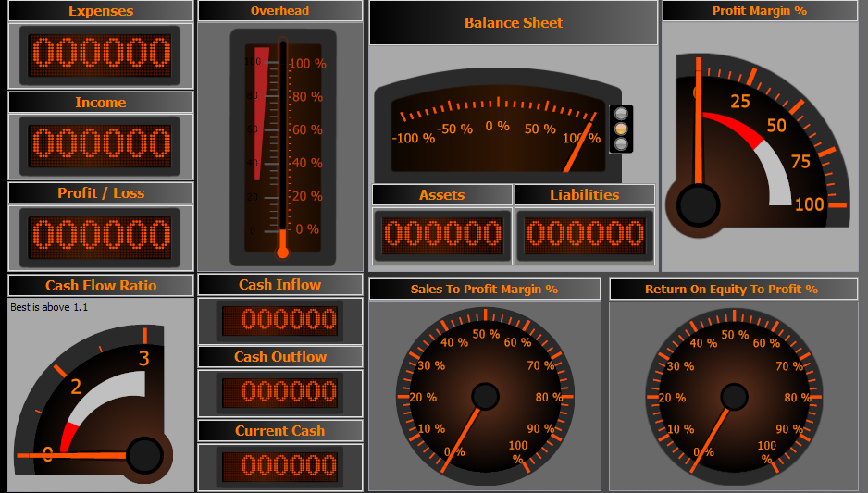Click the Return On Equity gauge needle center
Viewport: 868px width, 493px height.
(x=734, y=397)
